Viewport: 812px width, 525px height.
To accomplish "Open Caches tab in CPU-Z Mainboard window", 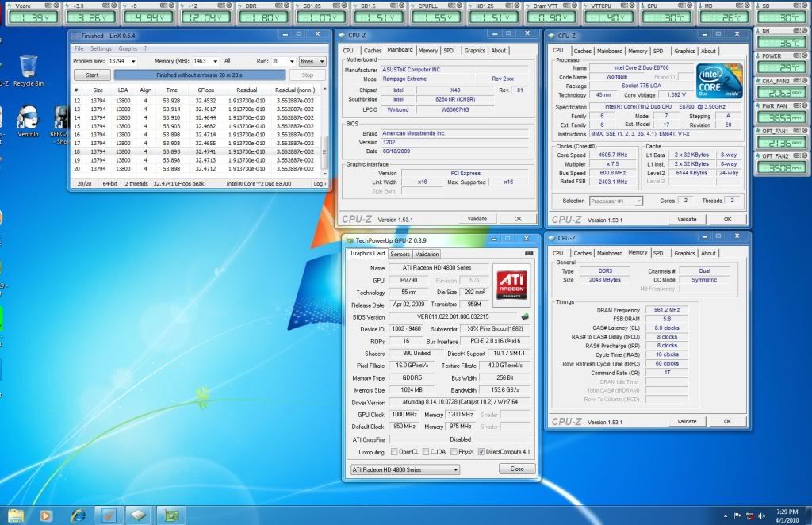I will pyautogui.click(x=373, y=50).
